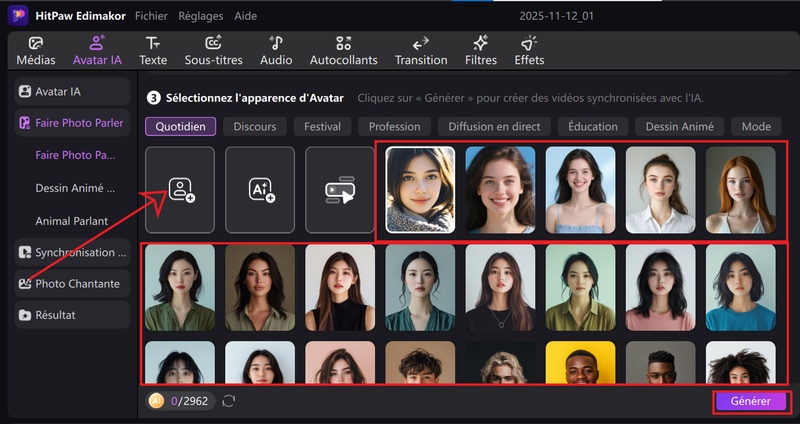Select the Quotidien category tab
The image size is (800, 424).
point(181,127)
